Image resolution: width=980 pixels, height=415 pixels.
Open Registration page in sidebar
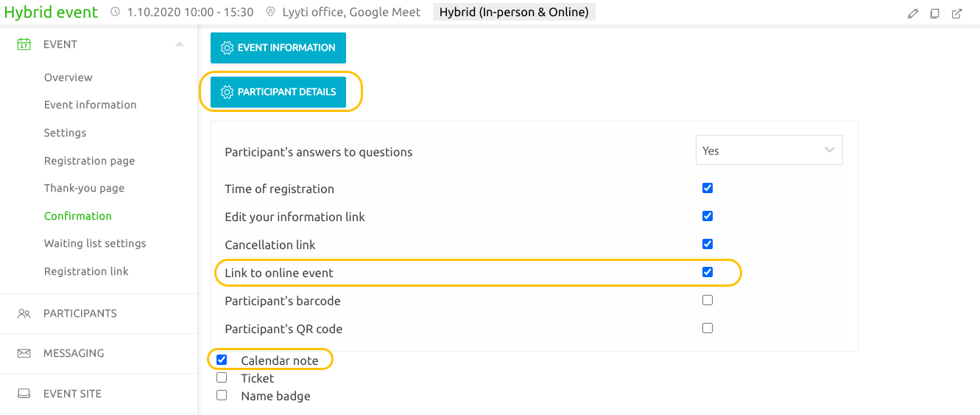90,161
